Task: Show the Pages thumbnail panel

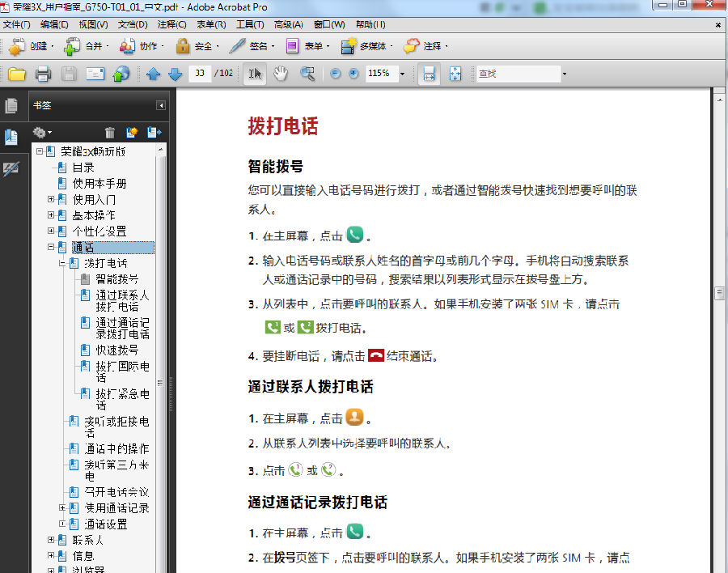Action: pos(11,104)
